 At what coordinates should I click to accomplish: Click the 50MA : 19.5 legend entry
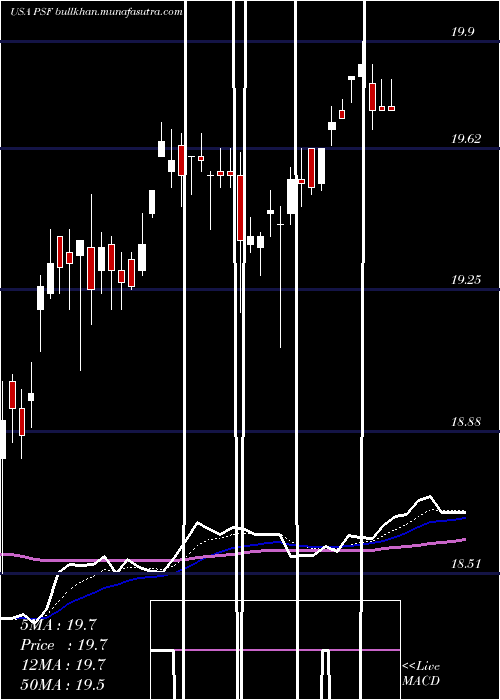pos(63,684)
